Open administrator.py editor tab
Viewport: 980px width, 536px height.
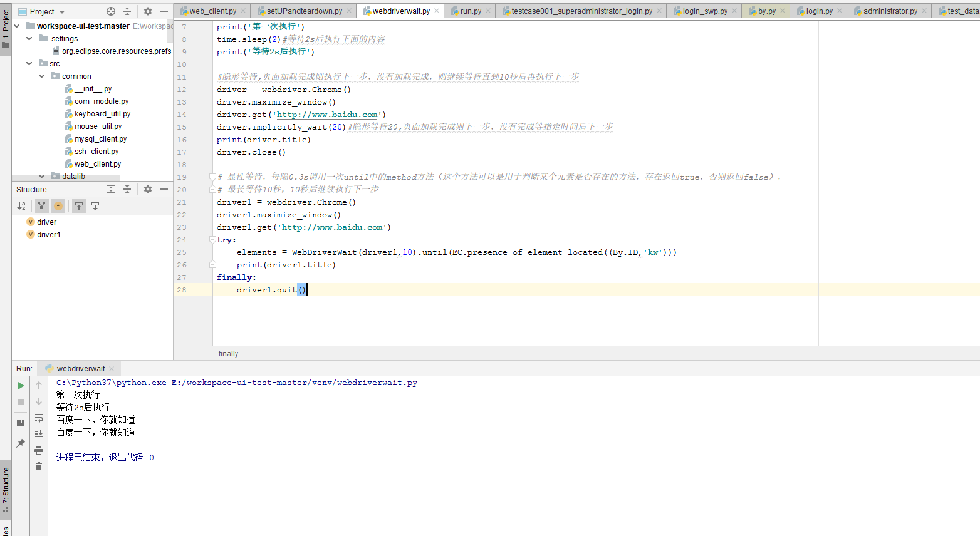coord(890,11)
